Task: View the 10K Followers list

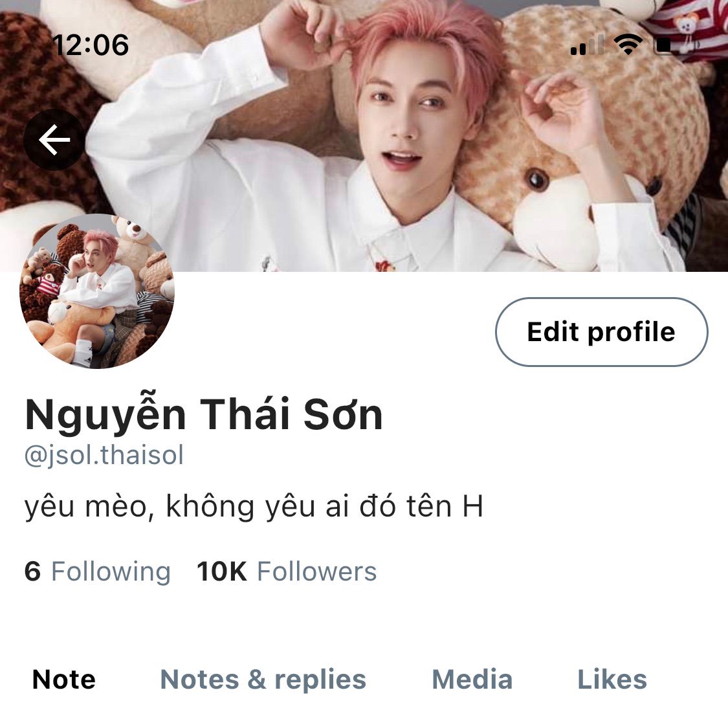Action: coord(287,572)
